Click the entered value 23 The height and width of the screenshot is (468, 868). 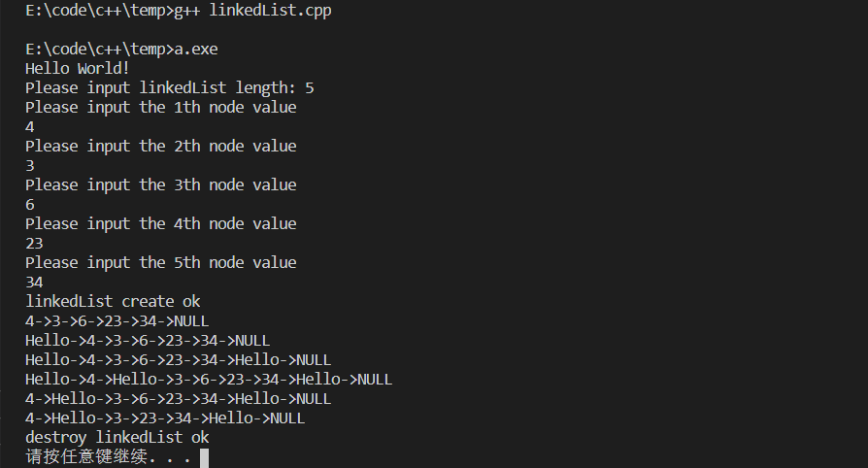34,244
